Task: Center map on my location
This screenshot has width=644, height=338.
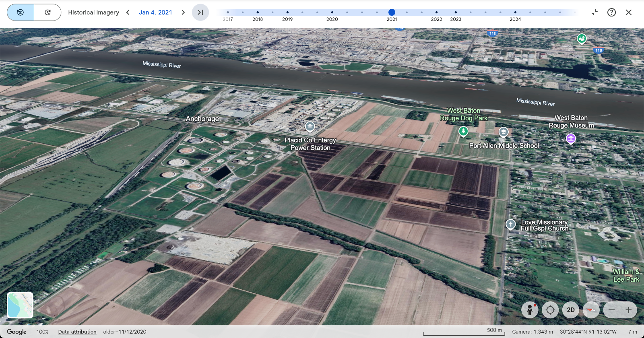Action: click(550, 310)
